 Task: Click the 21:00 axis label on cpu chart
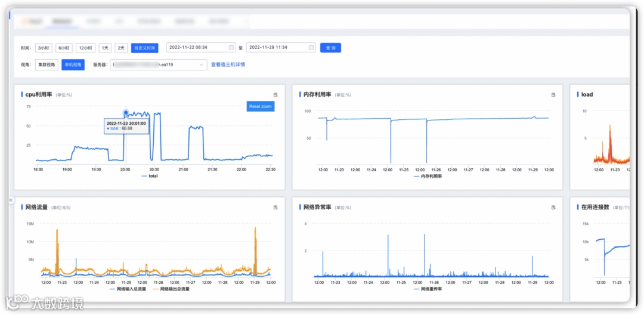click(183, 169)
